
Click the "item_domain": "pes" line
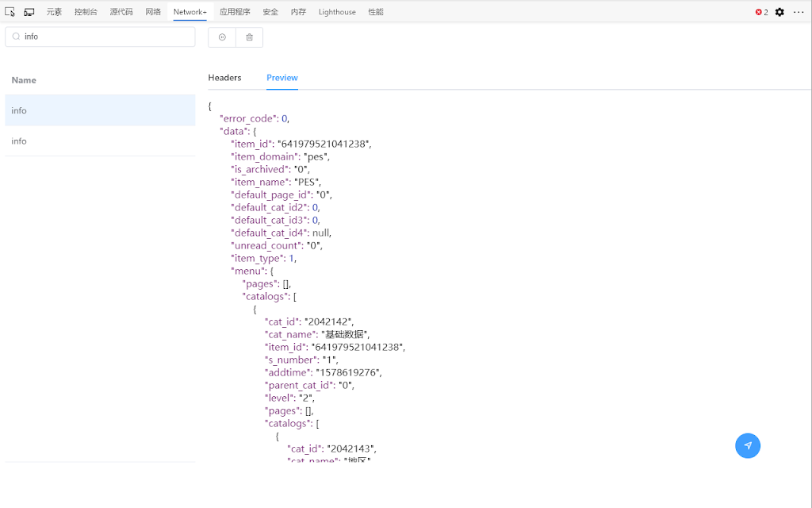(x=280, y=156)
